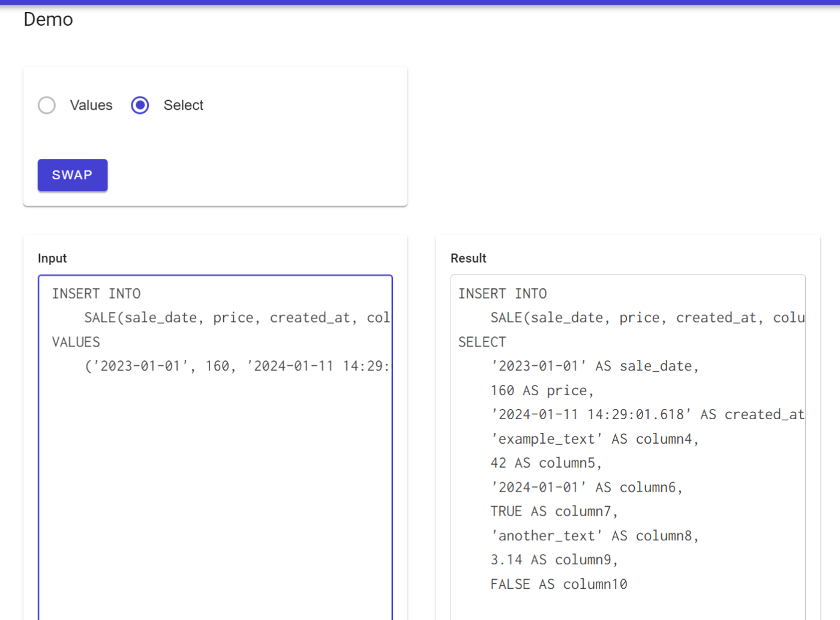Viewport: 840px width, 620px height.
Task: Click the ('2023-01-01', 160, ...) values row in Input
Action: click(x=238, y=366)
